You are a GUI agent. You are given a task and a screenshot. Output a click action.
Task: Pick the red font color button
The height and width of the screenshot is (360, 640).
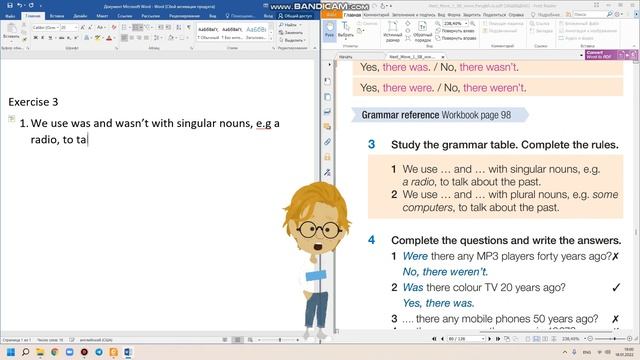pos(109,38)
